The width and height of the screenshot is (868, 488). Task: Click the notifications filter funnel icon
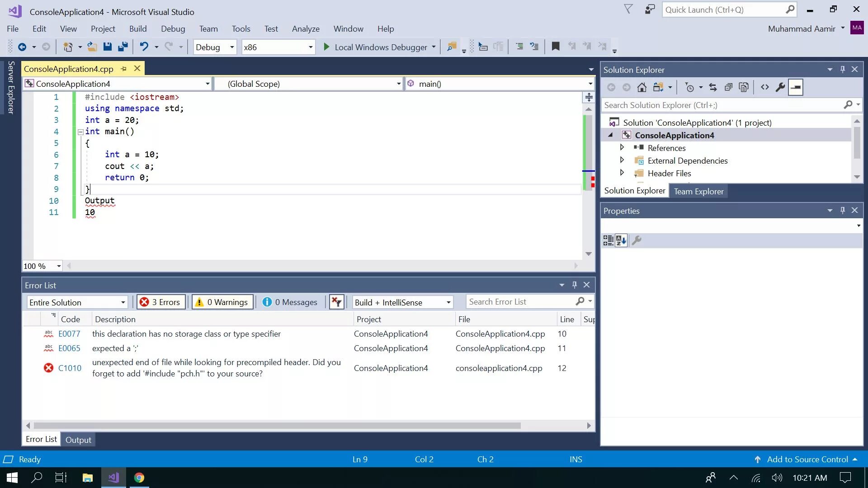[628, 9]
